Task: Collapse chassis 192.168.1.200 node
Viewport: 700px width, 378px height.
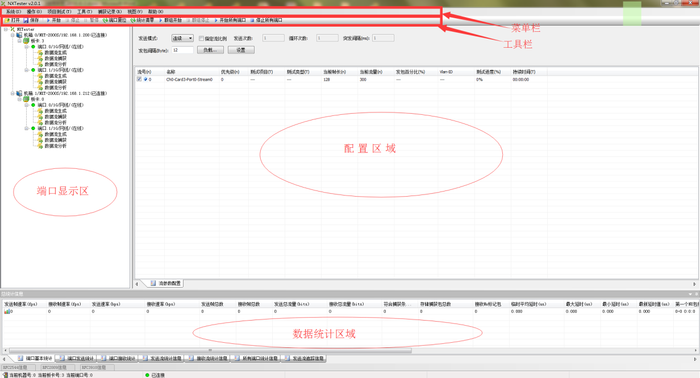Action: (x=12, y=35)
